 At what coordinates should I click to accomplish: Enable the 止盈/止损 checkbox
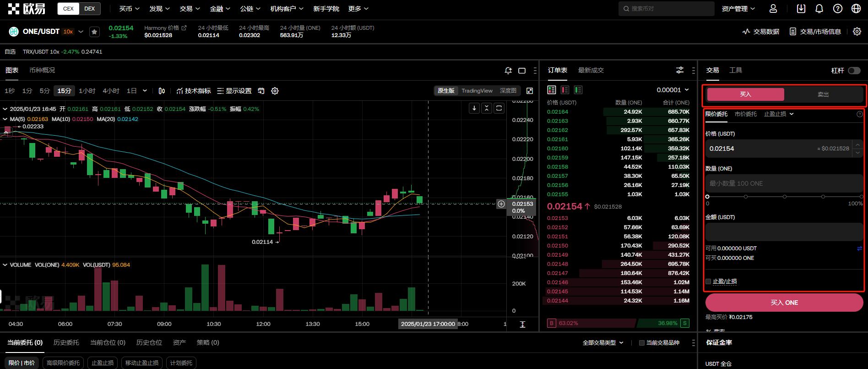[708, 281]
